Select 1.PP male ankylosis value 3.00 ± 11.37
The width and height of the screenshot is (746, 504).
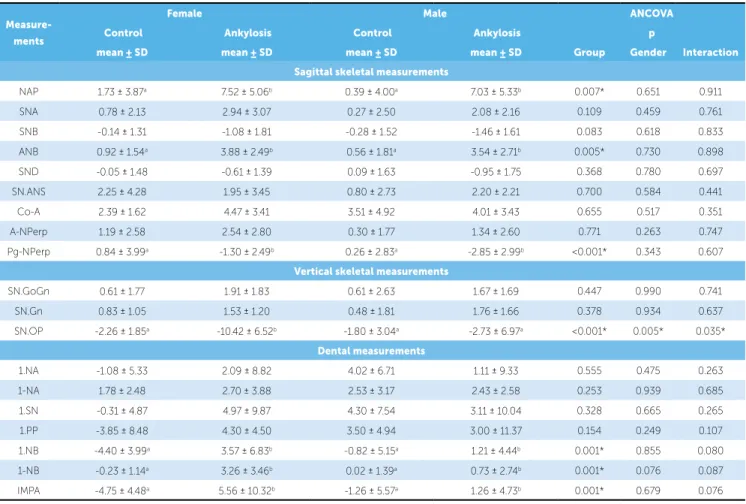click(496, 430)
